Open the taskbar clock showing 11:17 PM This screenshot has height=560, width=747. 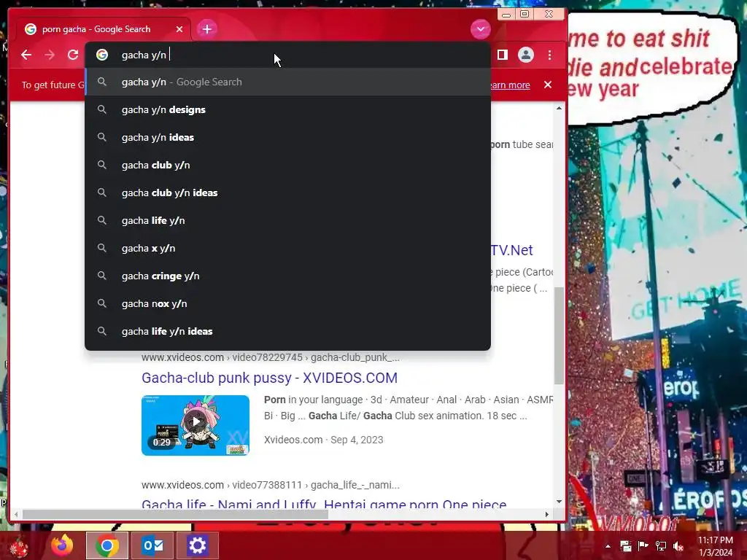click(716, 546)
